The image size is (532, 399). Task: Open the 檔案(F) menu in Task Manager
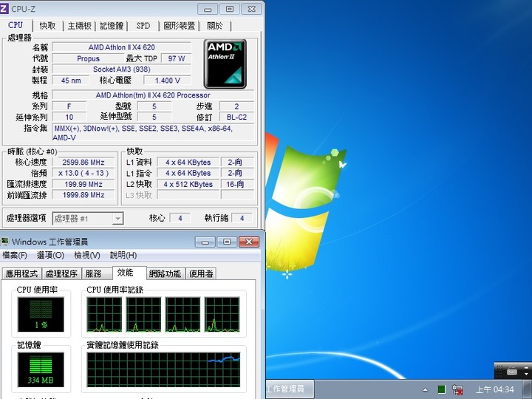tap(15, 255)
